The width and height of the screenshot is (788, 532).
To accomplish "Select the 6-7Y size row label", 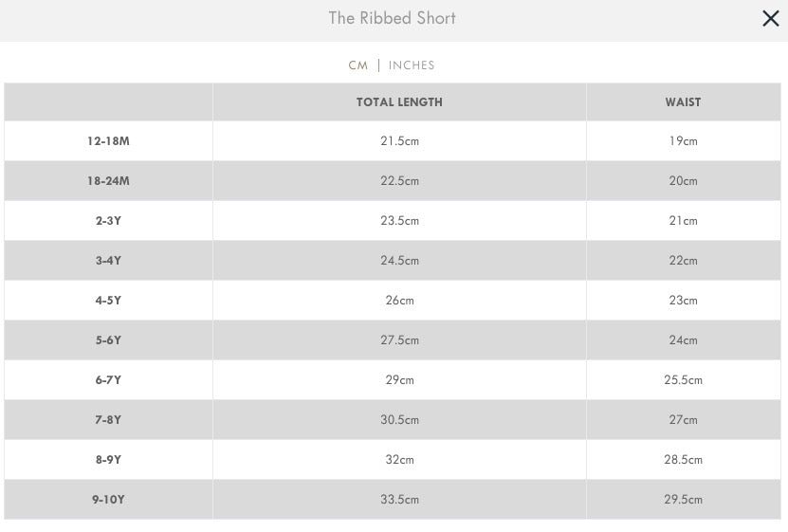I will click(x=108, y=380).
